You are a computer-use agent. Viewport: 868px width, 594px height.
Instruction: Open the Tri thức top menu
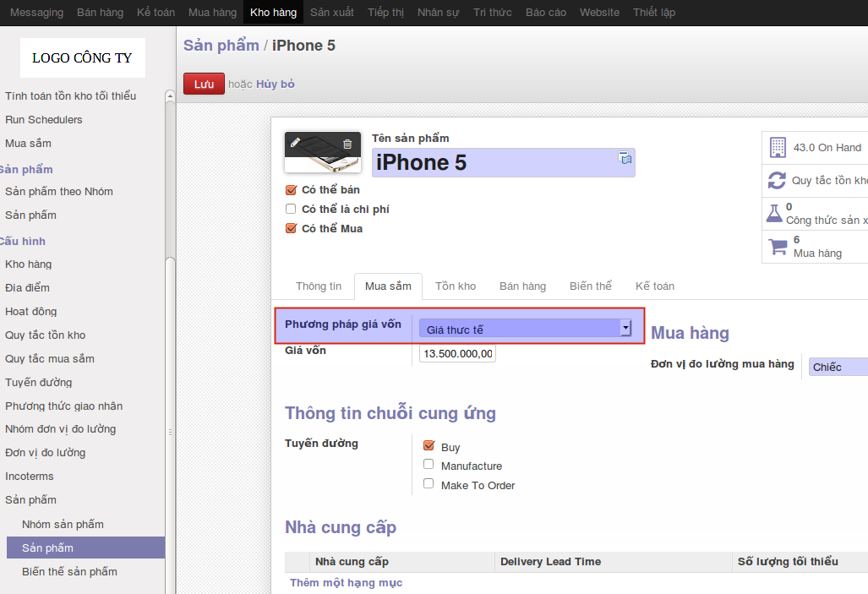(x=492, y=12)
